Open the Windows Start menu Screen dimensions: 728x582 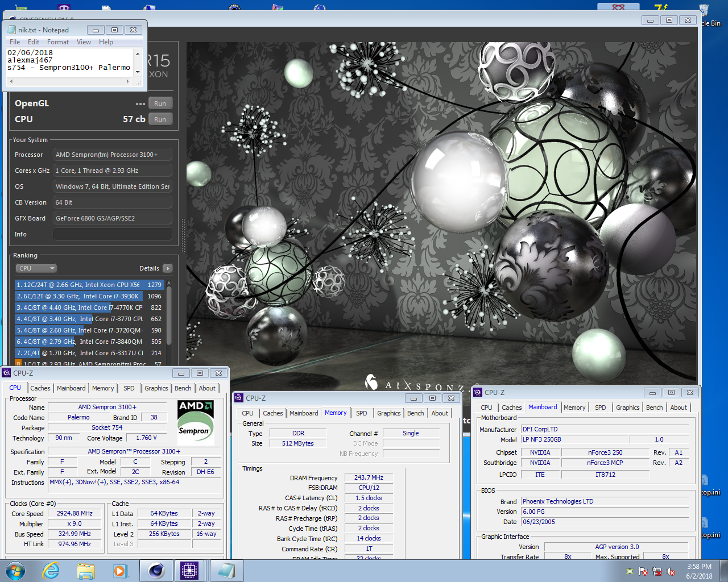pos(15,571)
